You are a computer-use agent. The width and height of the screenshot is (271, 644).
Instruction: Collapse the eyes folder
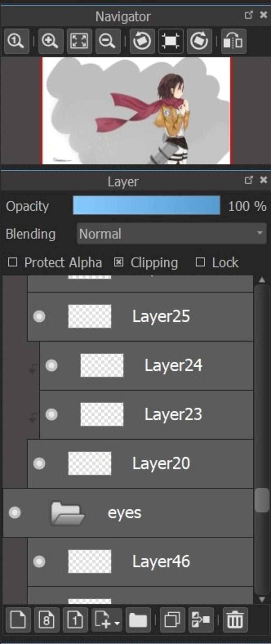tap(67, 513)
